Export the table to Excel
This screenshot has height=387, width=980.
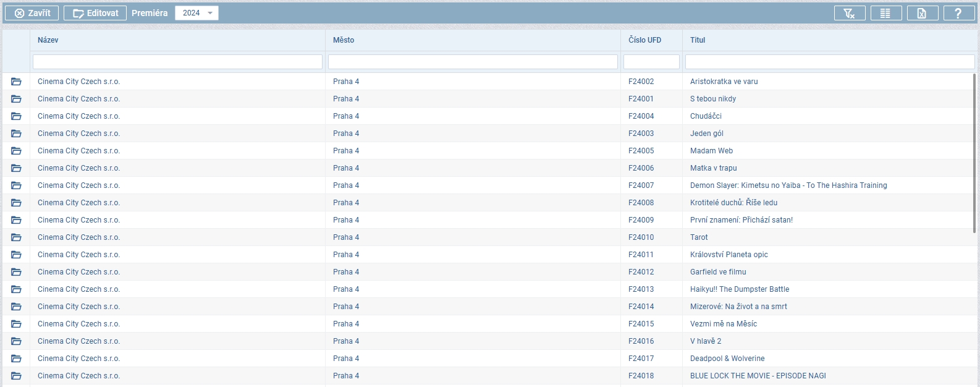click(x=922, y=13)
